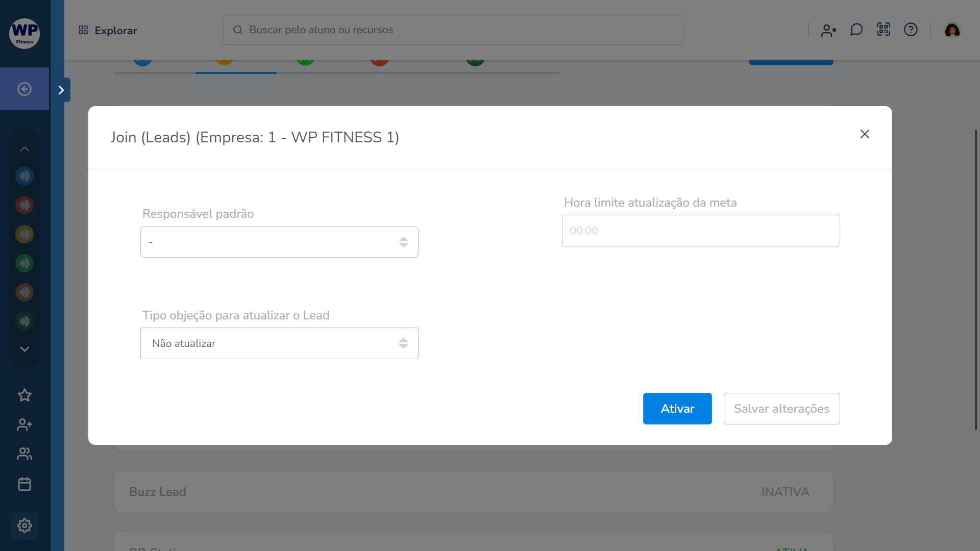Click the Salvar alterações button
The width and height of the screenshot is (980, 551).
tap(781, 409)
